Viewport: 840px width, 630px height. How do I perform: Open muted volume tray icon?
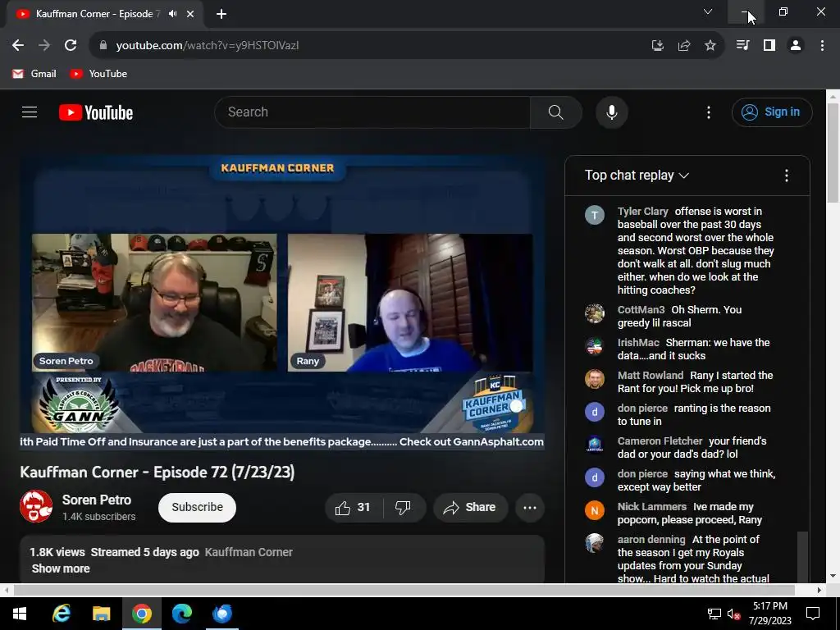(x=733, y=614)
